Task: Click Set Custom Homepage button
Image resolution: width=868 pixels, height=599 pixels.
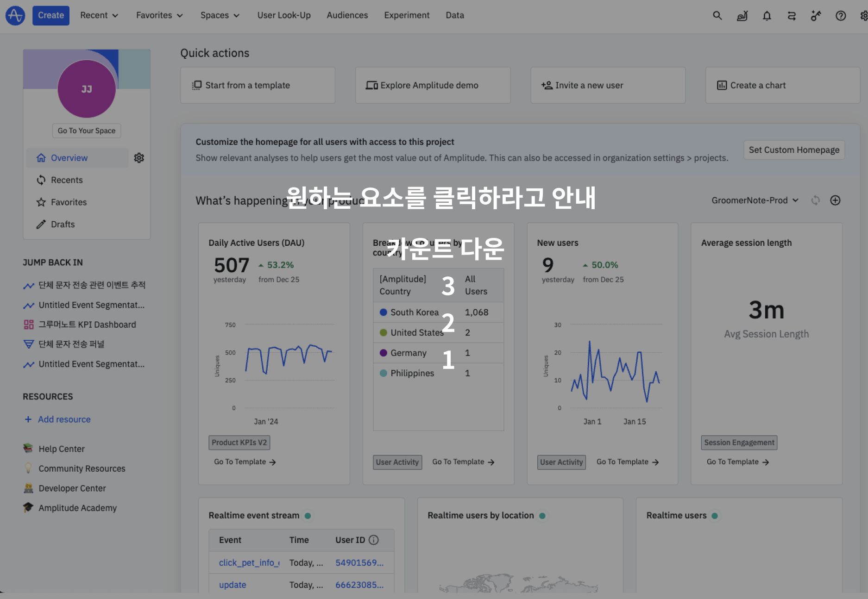Action: [x=794, y=150]
